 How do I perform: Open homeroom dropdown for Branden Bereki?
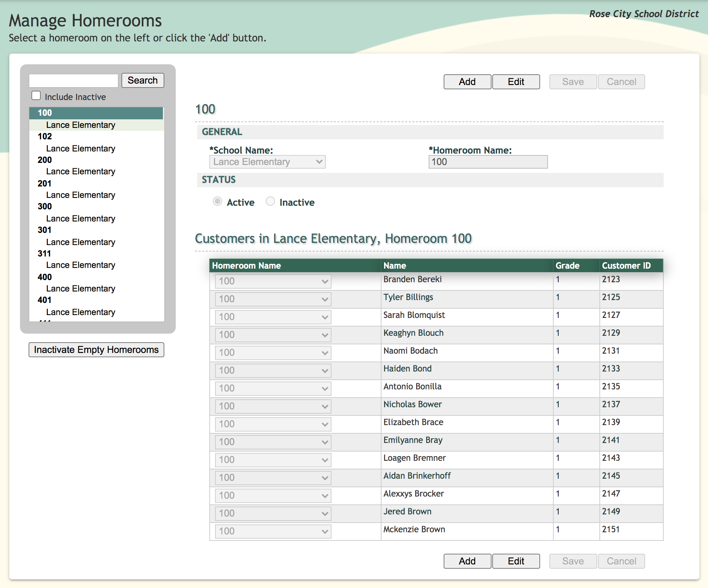tap(273, 281)
